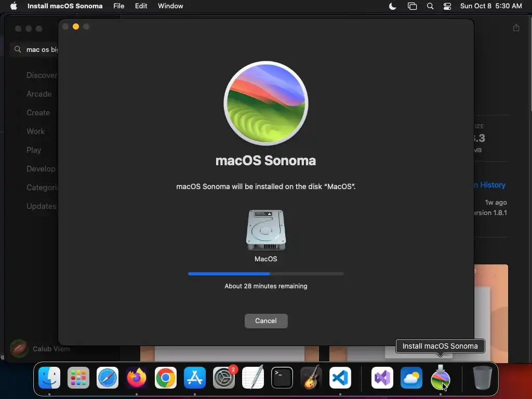532x399 pixels.
Task: Launch Visual Studio (purple) from the Dock
Action: pos(382,378)
